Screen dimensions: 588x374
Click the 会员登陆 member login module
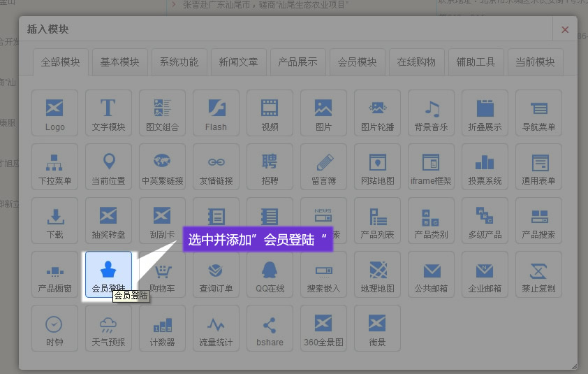(x=108, y=275)
